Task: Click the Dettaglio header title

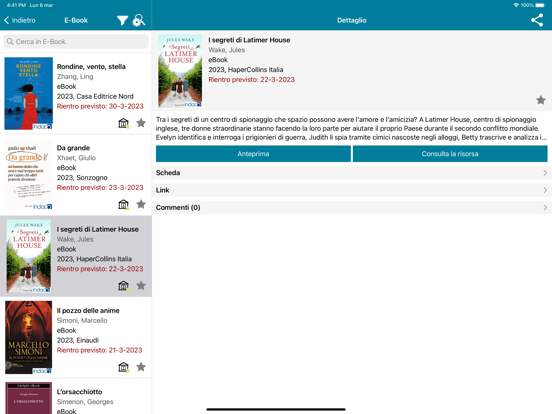Action: pyautogui.click(x=352, y=20)
